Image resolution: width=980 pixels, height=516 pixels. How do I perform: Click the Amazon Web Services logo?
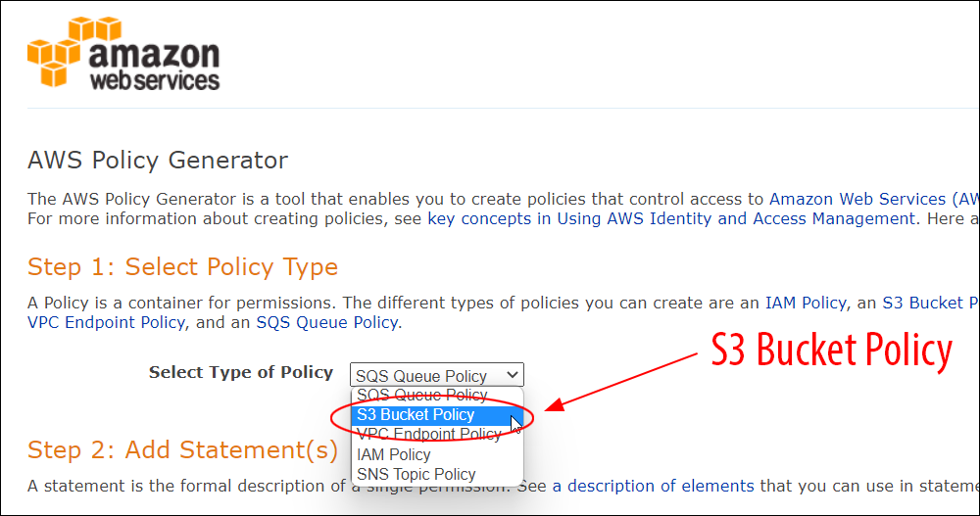pos(123,53)
